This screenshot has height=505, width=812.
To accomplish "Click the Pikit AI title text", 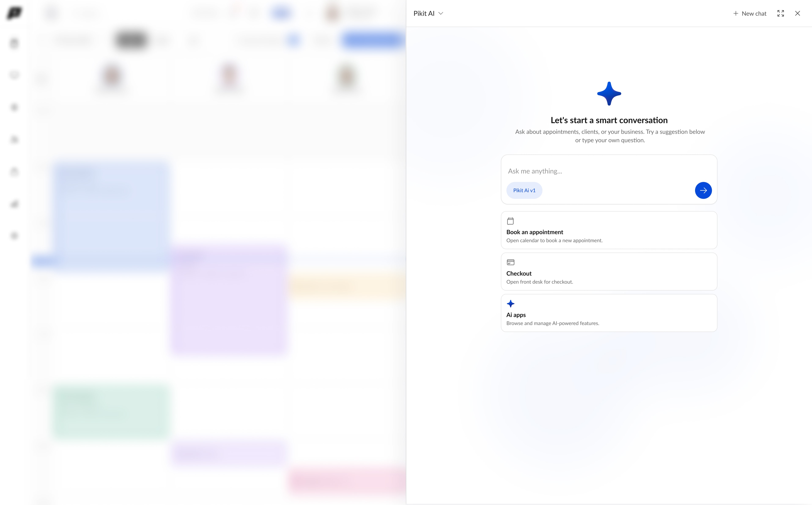I will pos(424,13).
